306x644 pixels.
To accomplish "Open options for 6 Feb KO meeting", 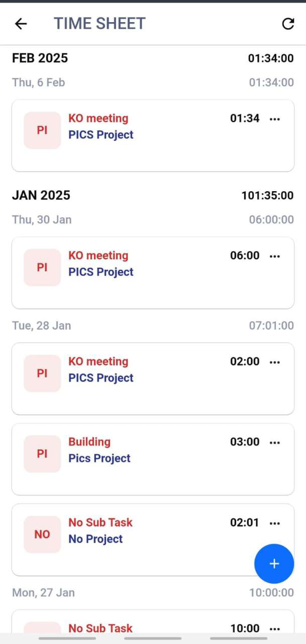I will [x=275, y=119].
